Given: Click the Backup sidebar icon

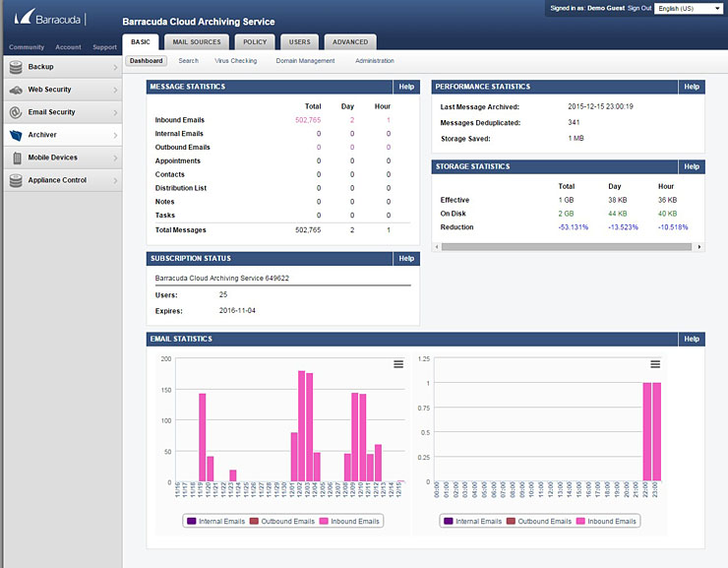Looking at the screenshot, I should (17, 67).
